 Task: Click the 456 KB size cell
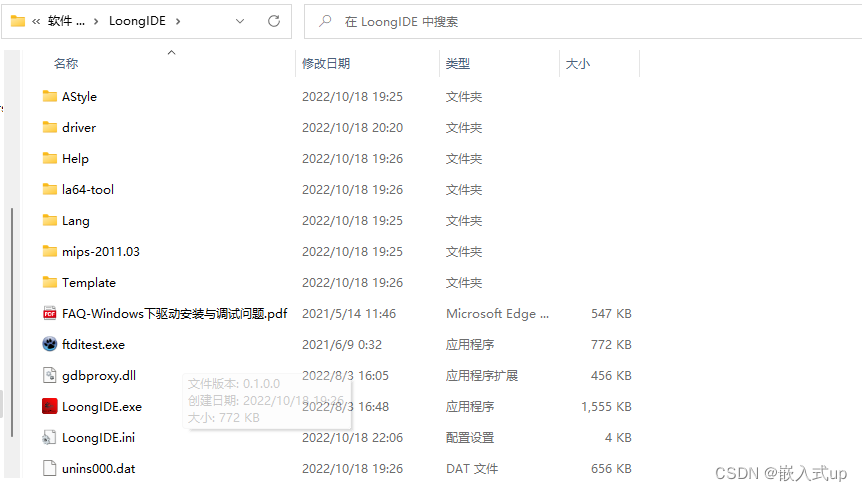click(x=611, y=376)
